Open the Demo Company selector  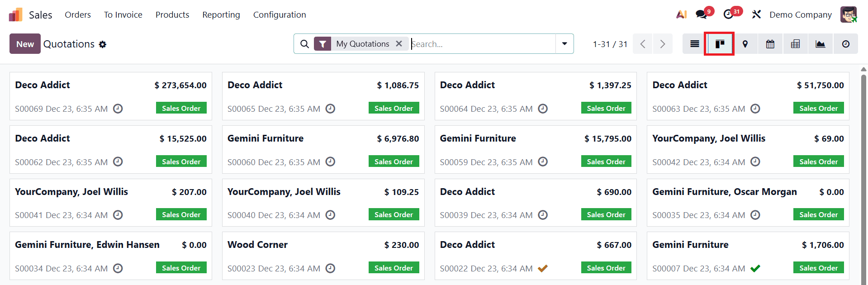[800, 14]
